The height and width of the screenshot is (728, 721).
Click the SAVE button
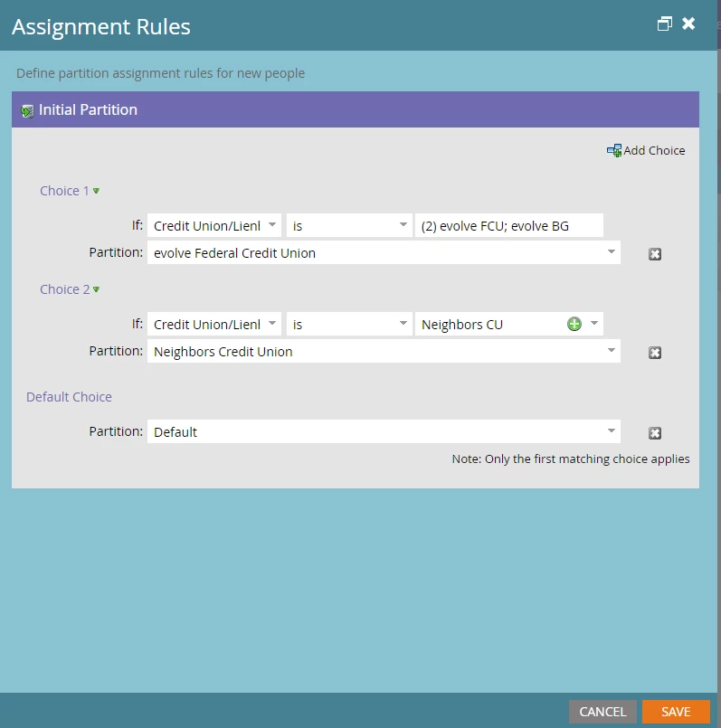[x=676, y=712]
